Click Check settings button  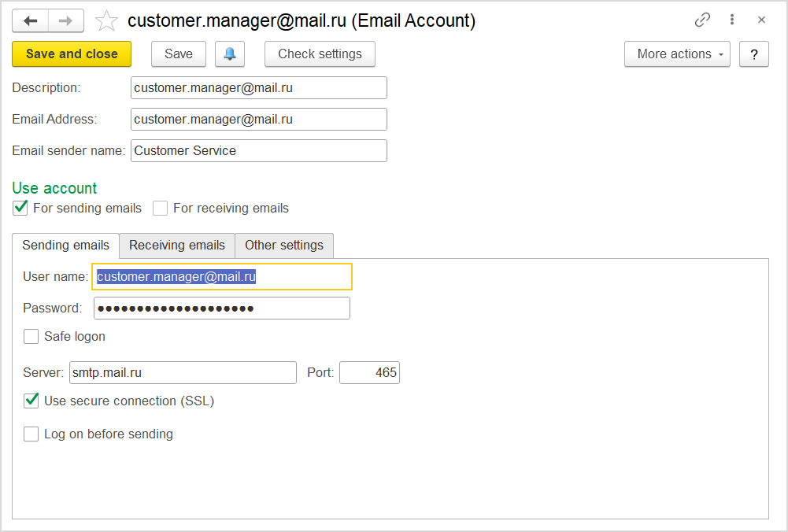320,54
